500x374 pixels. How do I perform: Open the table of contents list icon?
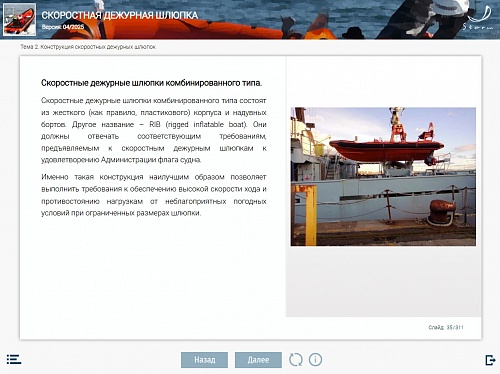click(14, 359)
